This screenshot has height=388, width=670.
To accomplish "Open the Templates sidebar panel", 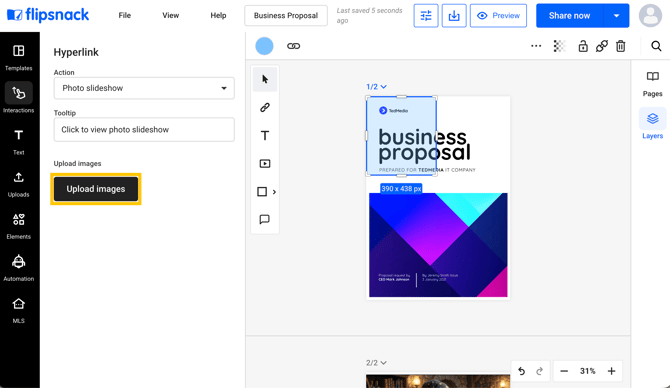I will [18, 57].
